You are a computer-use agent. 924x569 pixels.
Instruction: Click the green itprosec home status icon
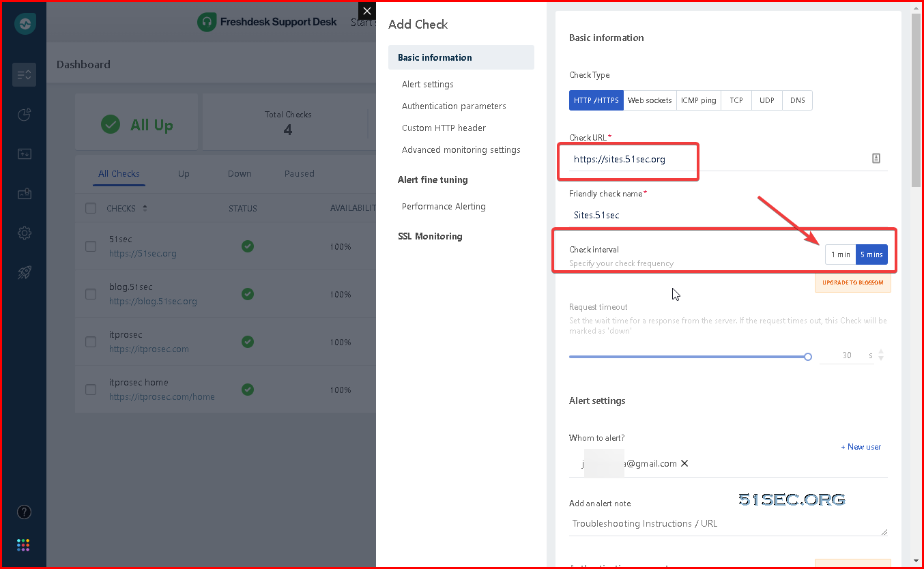(x=248, y=390)
